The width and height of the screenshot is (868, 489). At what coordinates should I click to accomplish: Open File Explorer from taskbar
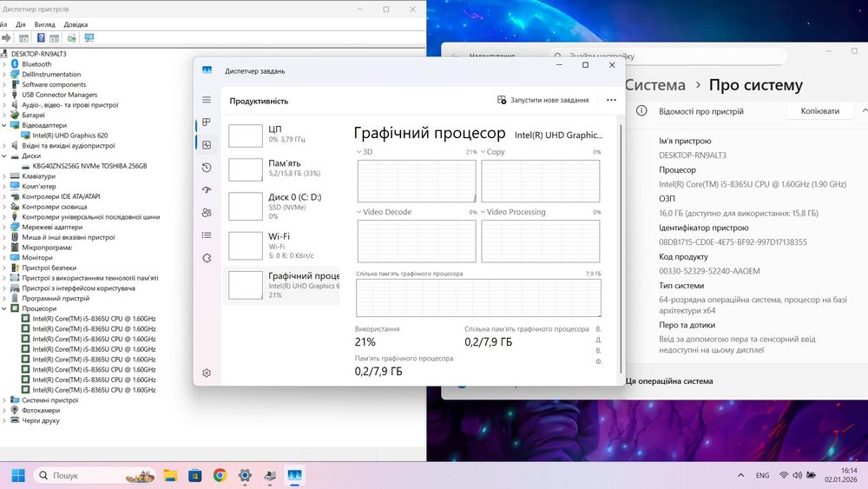point(170,475)
